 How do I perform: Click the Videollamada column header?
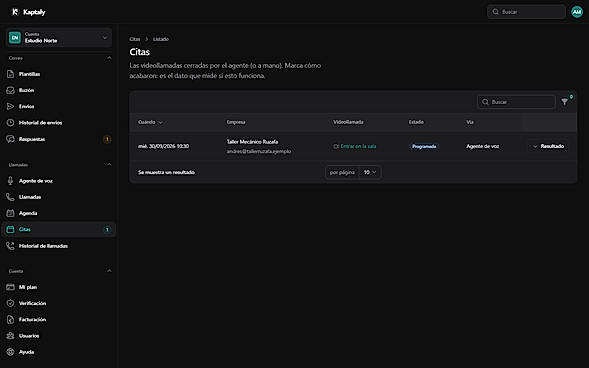348,122
